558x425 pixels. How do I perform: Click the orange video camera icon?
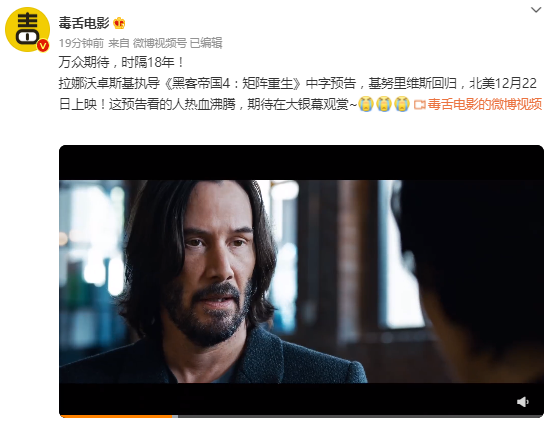pos(420,105)
